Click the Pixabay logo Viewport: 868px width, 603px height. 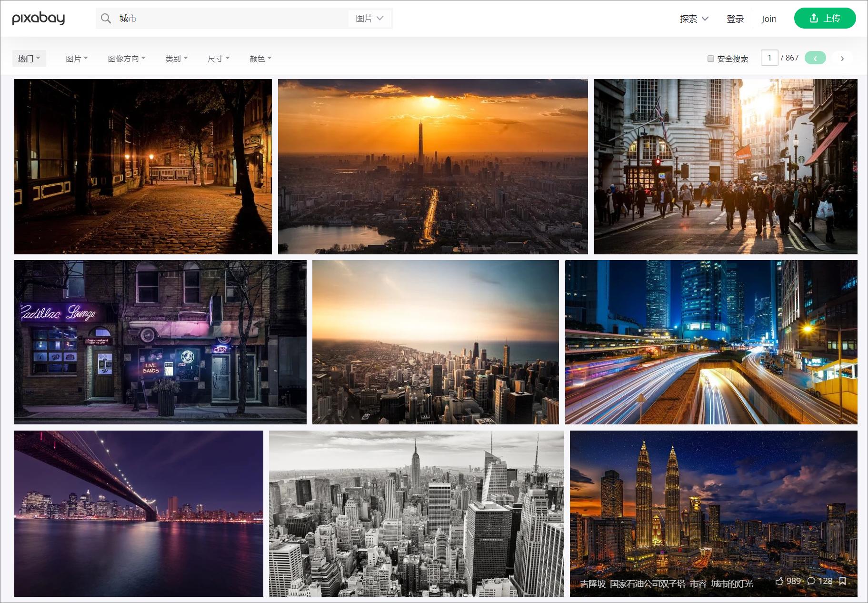[38, 18]
